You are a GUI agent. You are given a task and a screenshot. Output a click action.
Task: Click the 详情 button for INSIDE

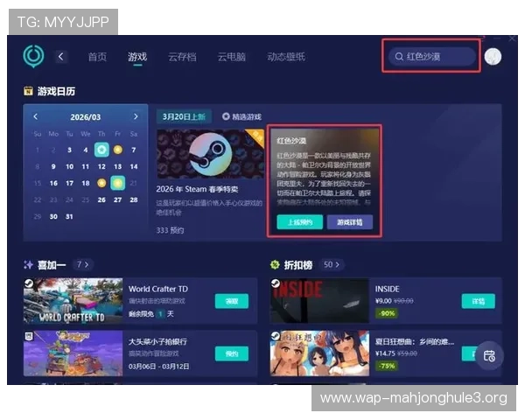click(x=479, y=301)
